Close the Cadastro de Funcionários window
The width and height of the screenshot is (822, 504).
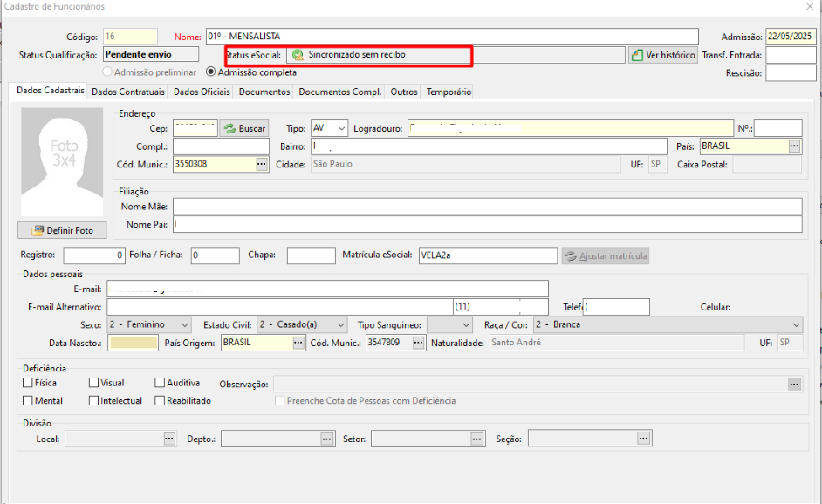pos(810,6)
